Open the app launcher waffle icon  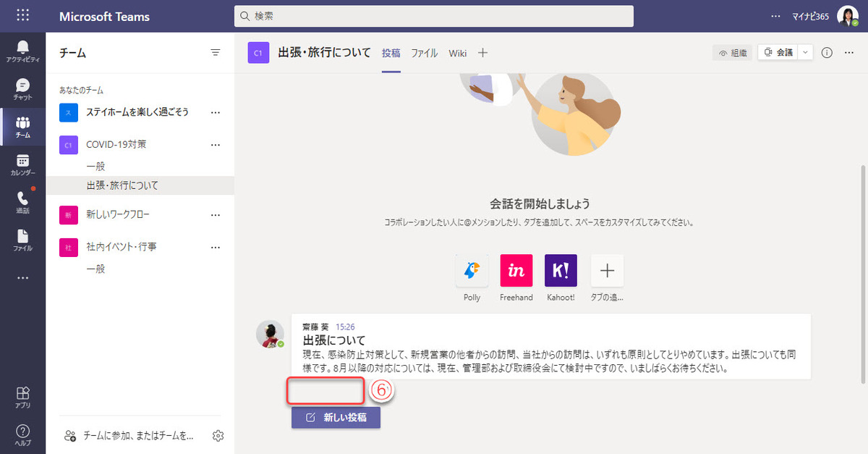[22, 15]
